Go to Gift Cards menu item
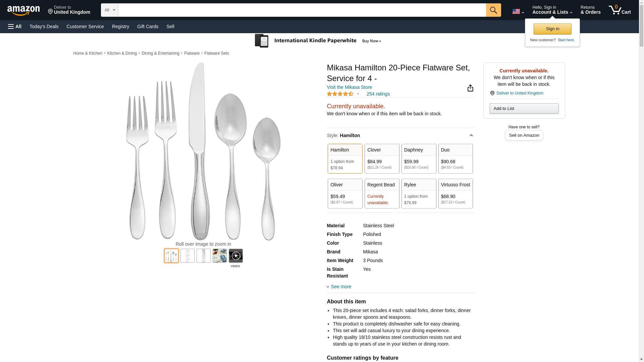This screenshot has width=644, height=362. 148,26
